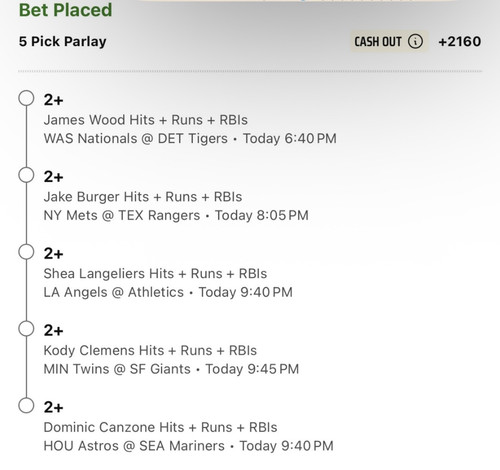Screen dimensions: 500x470
Task: Open Shea Langeliers Hits + Runs + RBIs leg
Action: pos(155,274)
